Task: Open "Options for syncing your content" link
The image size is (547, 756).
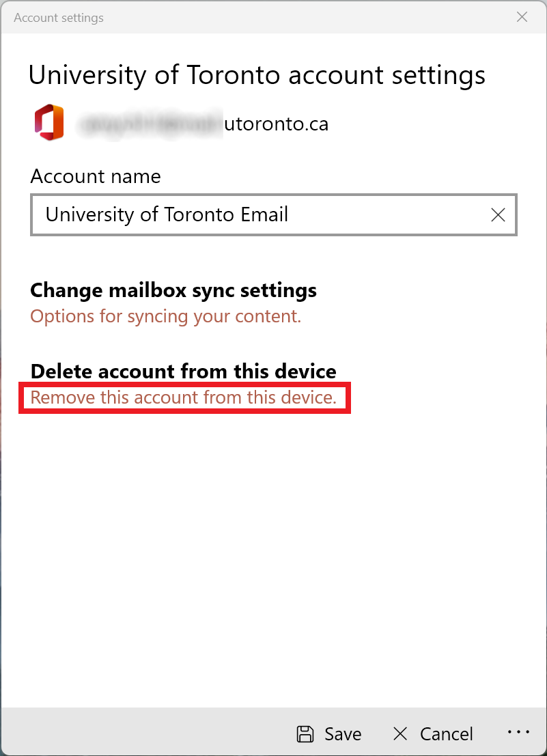Action: pos(166,316)
